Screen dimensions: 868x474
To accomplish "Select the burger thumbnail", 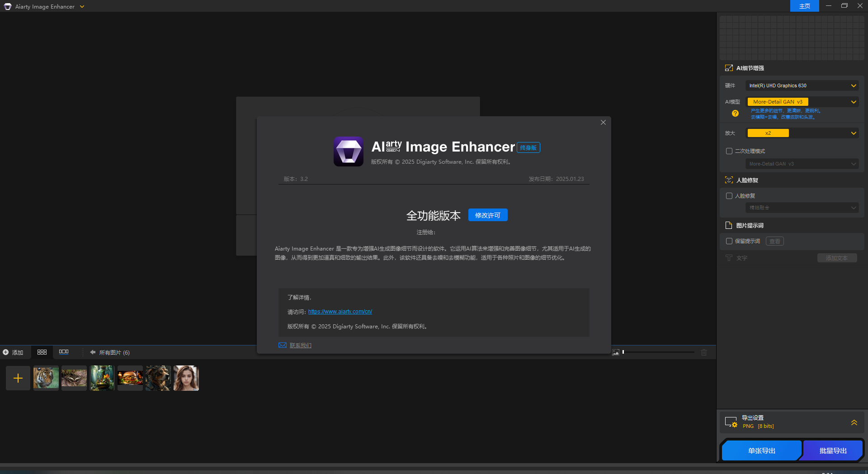I will (130, 378).
